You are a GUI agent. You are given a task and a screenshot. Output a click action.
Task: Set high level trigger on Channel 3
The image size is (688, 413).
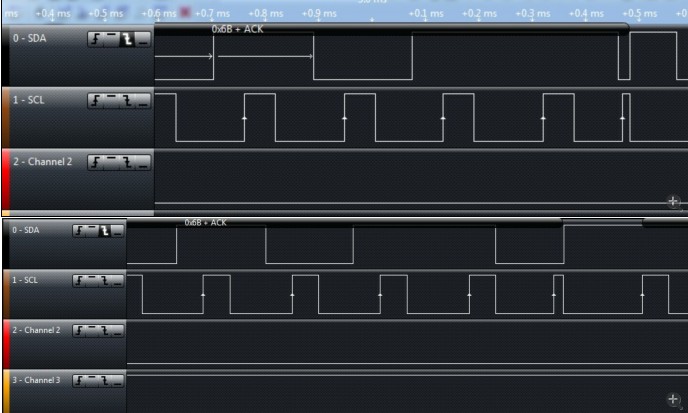click(x=92, y=381)
